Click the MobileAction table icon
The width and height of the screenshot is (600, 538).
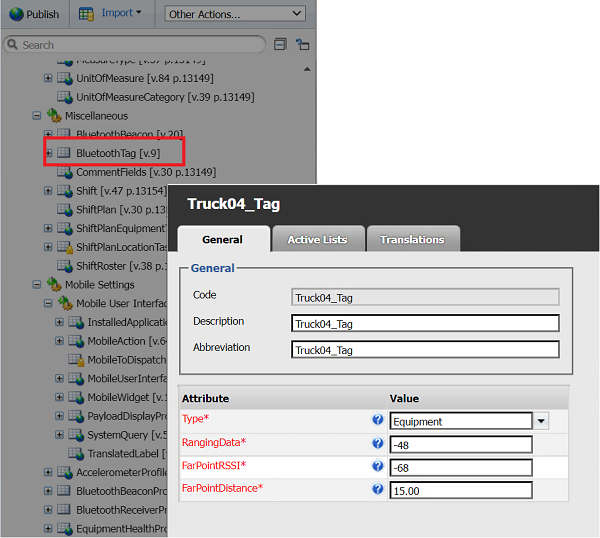(76, 341)
